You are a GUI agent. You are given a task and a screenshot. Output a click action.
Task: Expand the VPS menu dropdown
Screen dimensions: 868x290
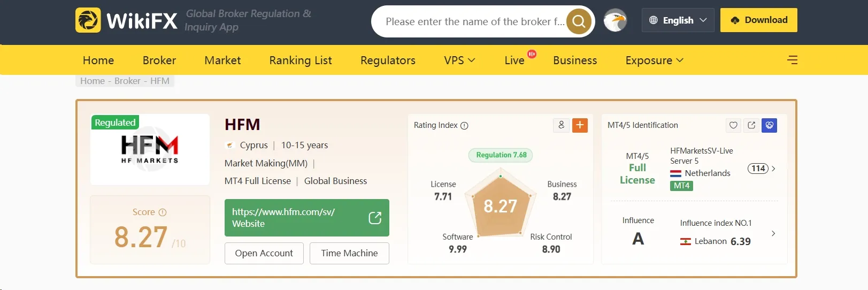coord(459,60)
